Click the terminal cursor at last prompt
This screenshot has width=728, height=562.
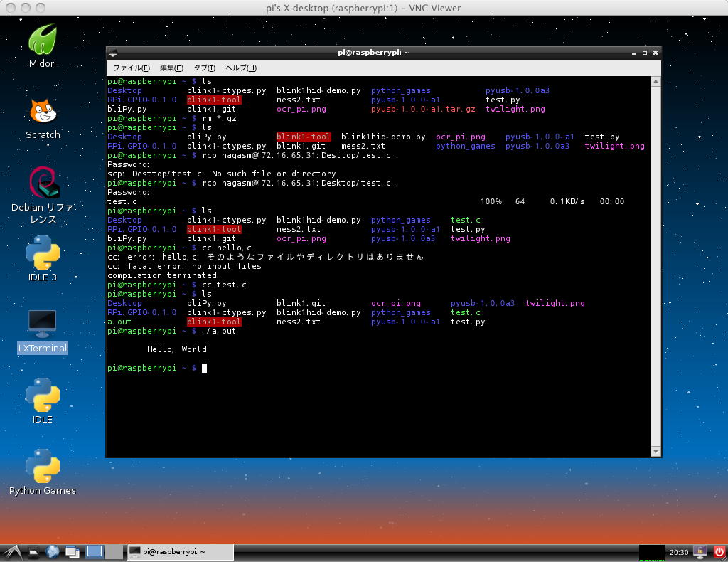point(204,368)
